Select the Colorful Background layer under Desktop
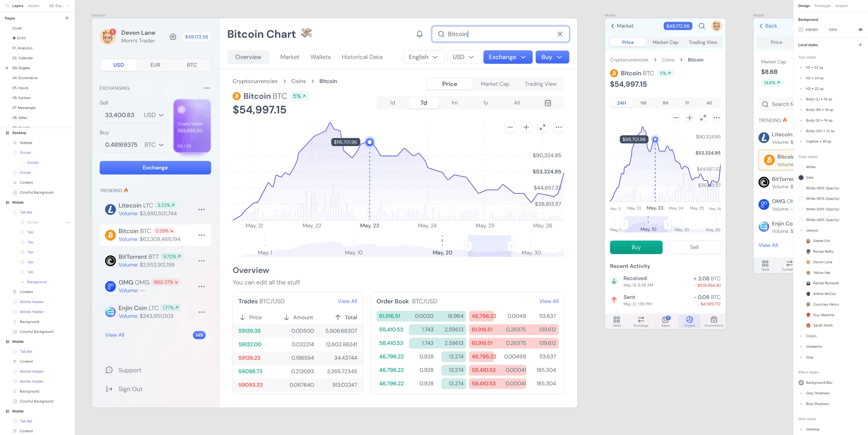This screenshot has height=435, width=868. click(36, 192)
